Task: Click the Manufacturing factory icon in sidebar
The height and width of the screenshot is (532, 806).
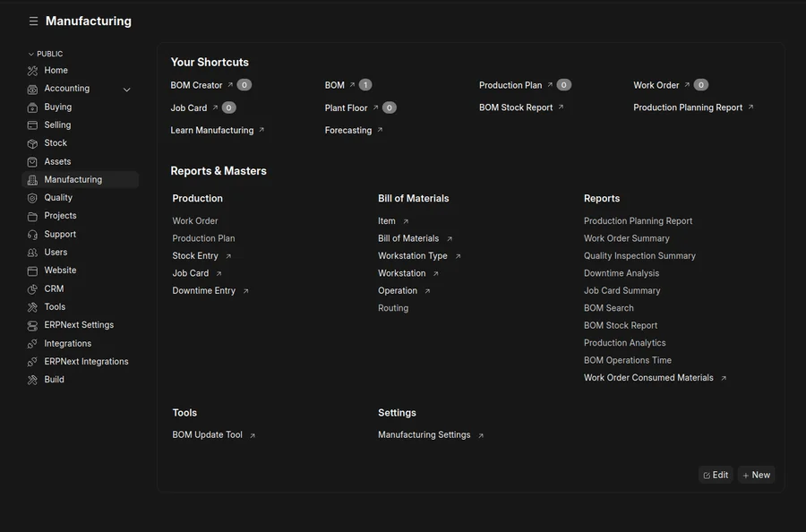Action: pyautogui.click(x=32, y=180)
